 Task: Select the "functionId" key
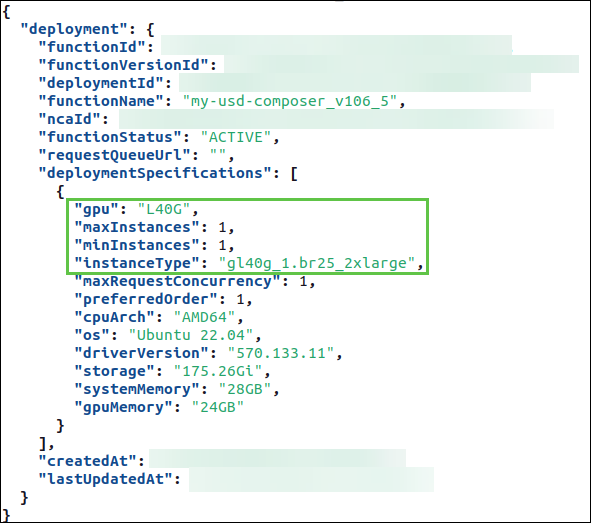click(92, 47)
